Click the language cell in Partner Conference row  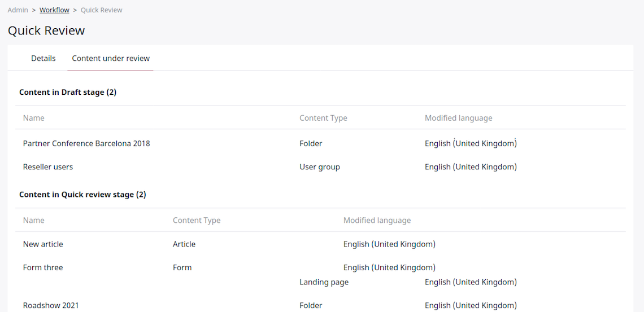(471, 143)
